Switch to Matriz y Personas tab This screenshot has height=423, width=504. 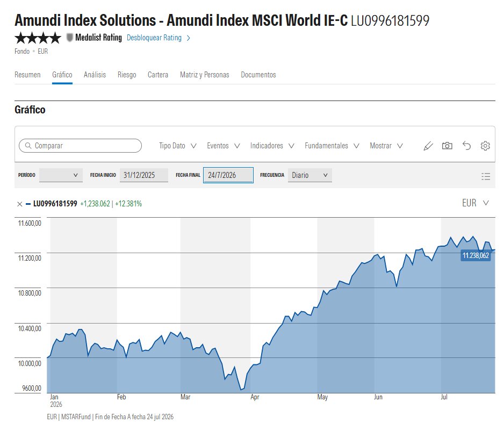click(x=204, y=75)
